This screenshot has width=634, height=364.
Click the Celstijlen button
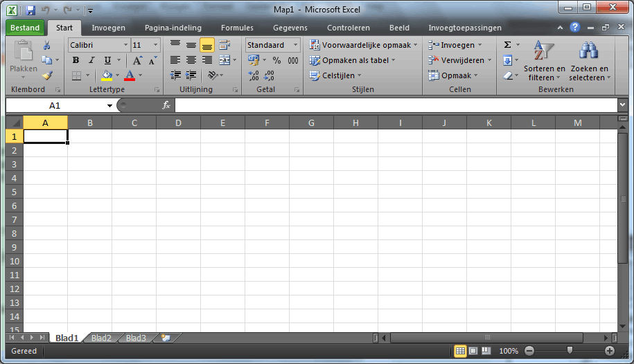coord(337,75)
